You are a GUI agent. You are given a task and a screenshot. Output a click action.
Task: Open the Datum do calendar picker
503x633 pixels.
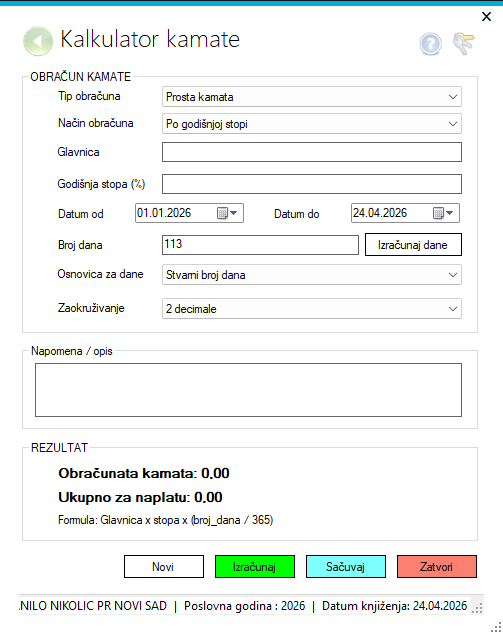(x=443, y=213)
